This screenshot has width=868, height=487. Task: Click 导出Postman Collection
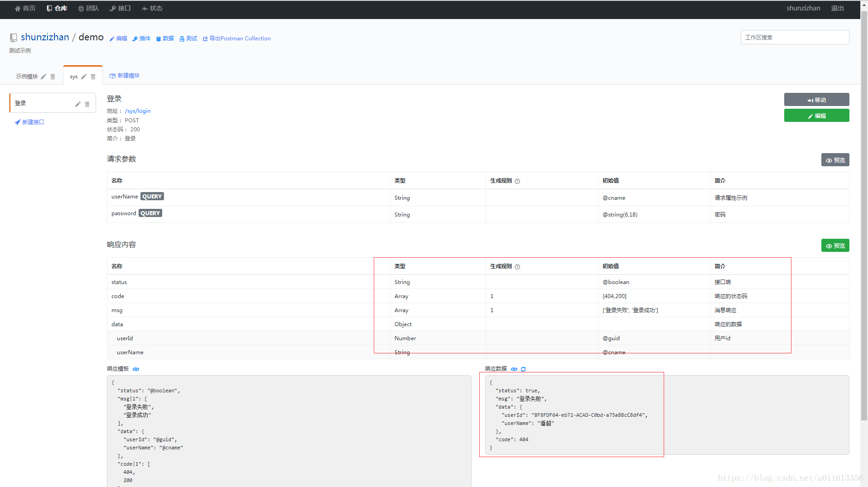pyautogui.click(x=237, y=39)
